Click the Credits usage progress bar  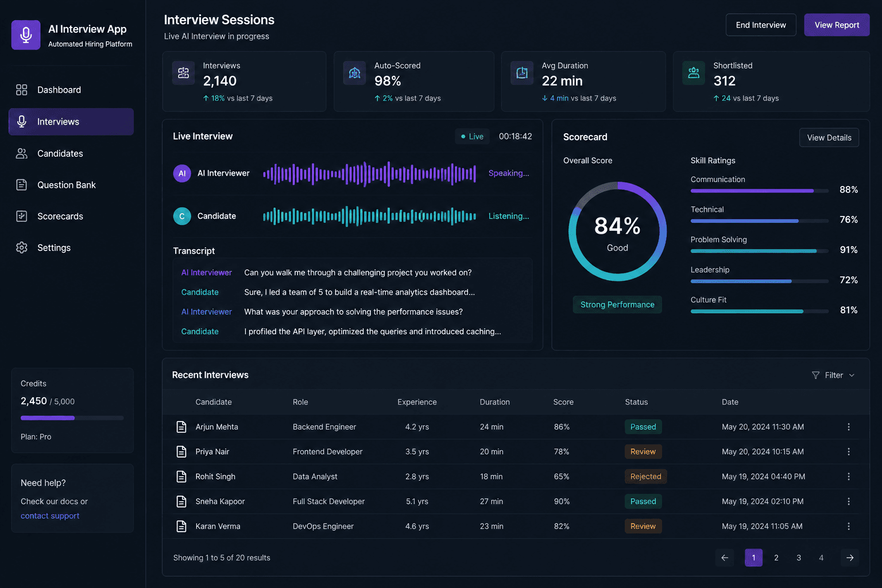coord(72,418)
